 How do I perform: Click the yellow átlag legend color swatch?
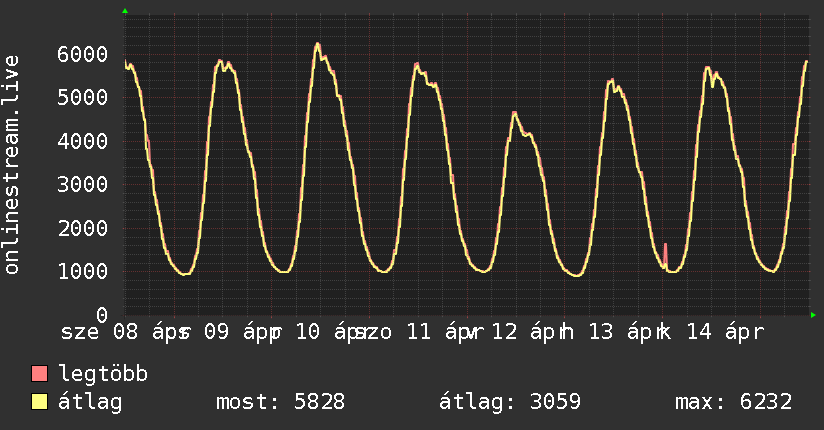point(40,403)
